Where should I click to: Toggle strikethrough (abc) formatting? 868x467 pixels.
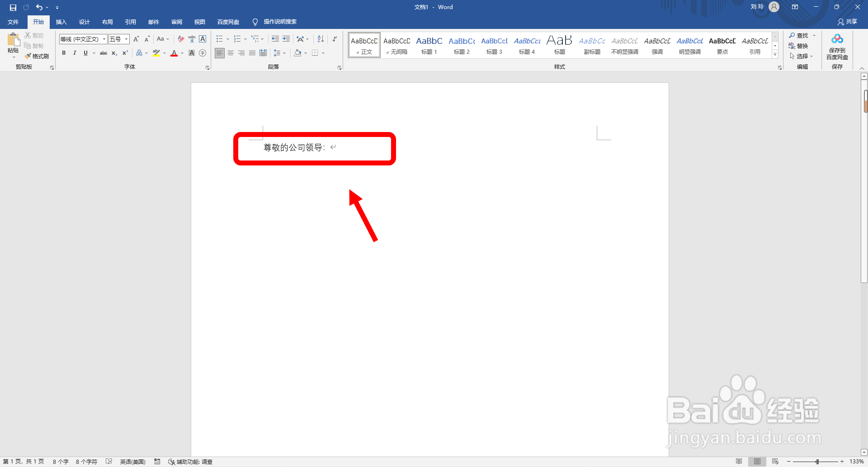[x=104, y=53]
